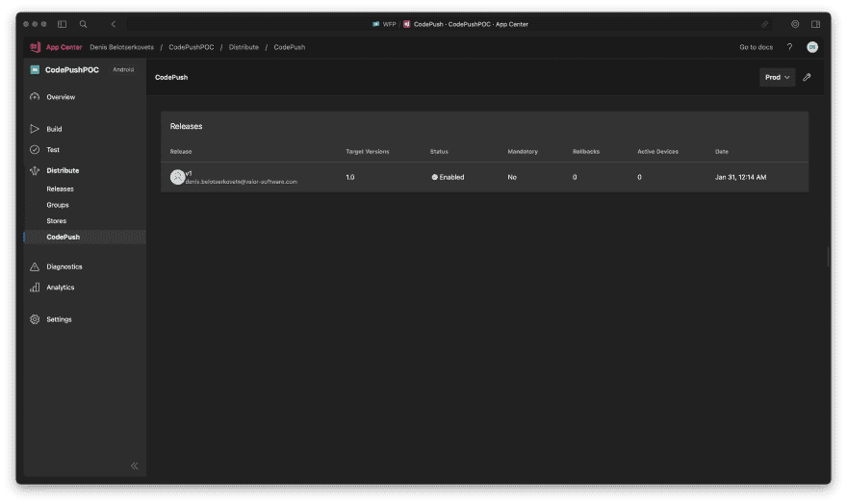The image size is (847, 504).
Task: Select Groups under Distribute
Action: 58,205
